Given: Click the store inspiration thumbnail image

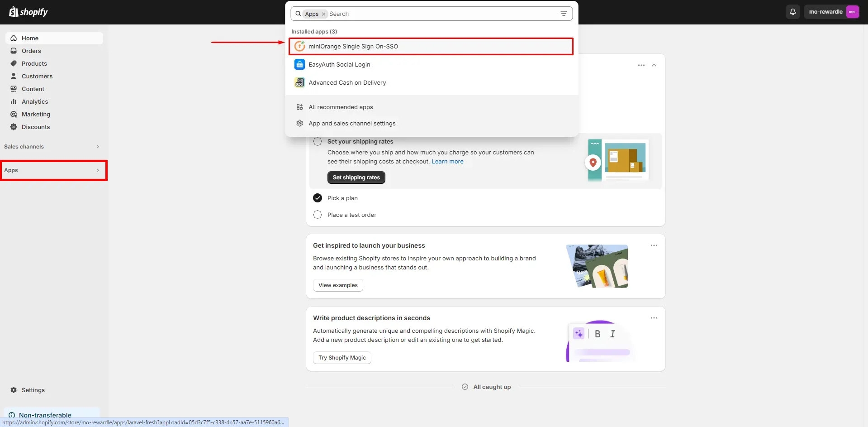Looking at the screenshot, I should [598, 266].
